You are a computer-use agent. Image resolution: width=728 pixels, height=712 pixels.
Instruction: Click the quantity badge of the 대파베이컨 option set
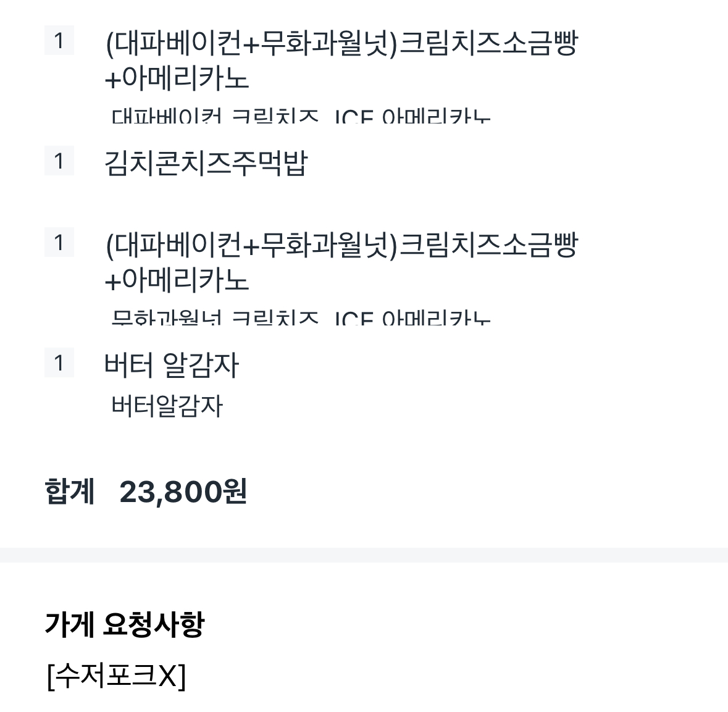point(59,41)
